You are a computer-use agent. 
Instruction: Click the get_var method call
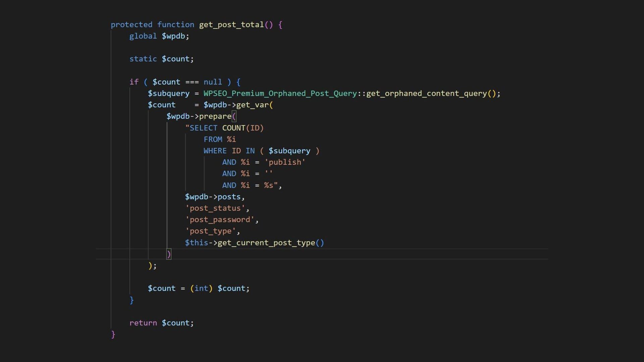(252, 105)
